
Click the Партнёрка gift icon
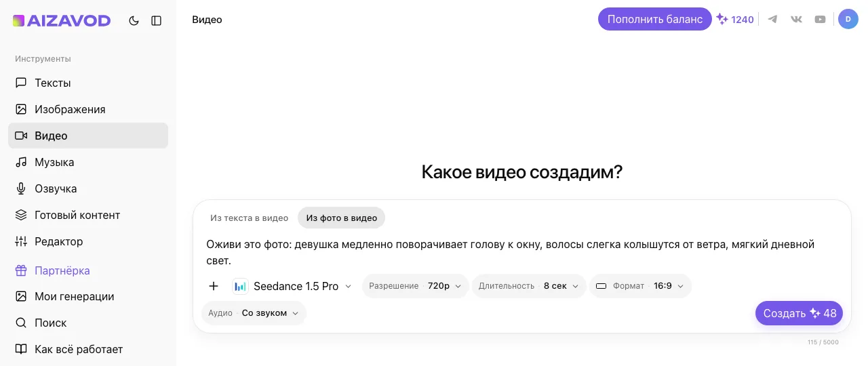[x=21, y=270]
